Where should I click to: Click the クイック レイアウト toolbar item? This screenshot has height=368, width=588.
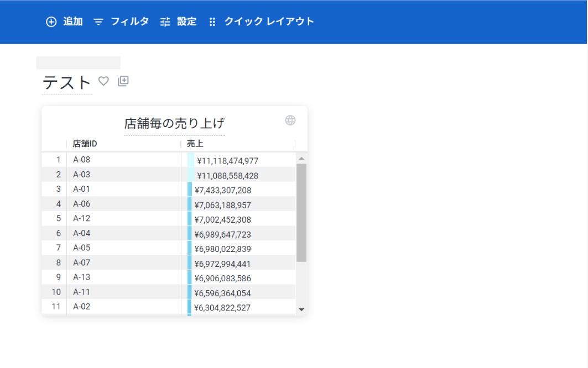click(268, 22)
